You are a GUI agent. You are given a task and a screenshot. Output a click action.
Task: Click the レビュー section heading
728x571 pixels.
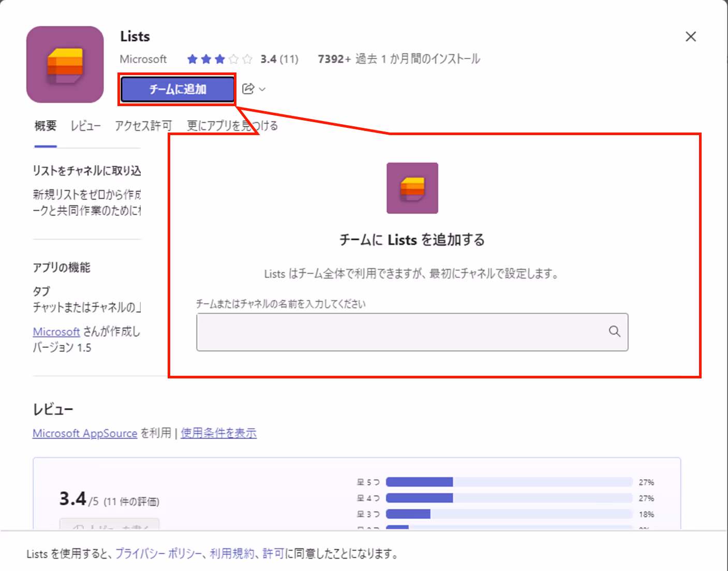[53, 410]
